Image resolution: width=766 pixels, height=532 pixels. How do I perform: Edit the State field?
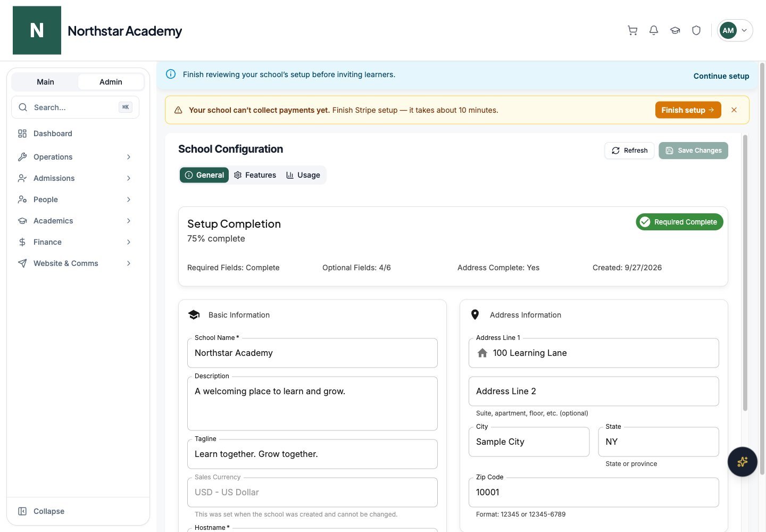point(659,442)
